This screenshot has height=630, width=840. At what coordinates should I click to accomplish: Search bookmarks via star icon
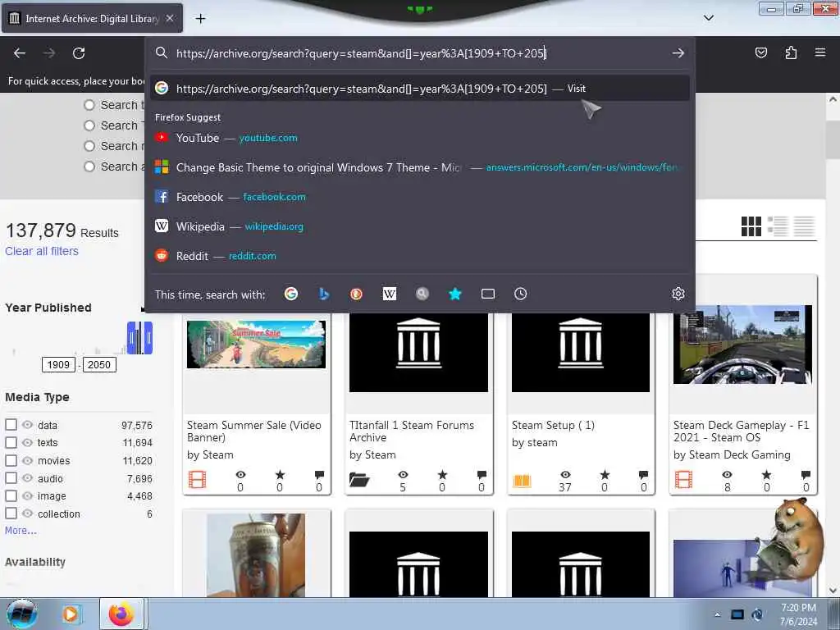pyautogui.click(x=454, y=294)
